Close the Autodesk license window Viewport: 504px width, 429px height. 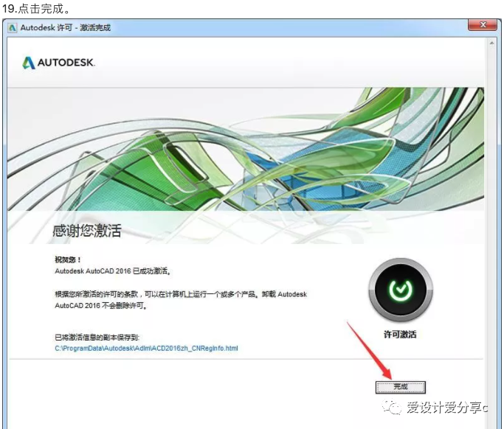(x=482, y=25)
